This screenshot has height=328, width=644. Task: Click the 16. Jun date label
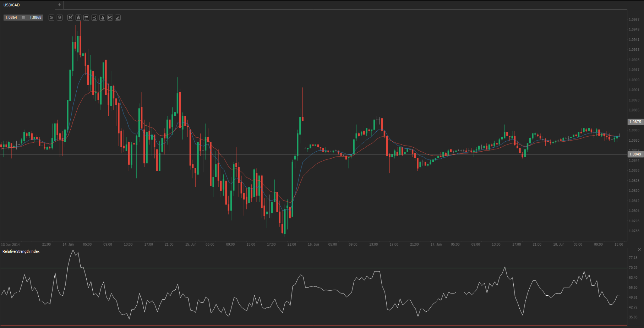[x=313, y=244]
